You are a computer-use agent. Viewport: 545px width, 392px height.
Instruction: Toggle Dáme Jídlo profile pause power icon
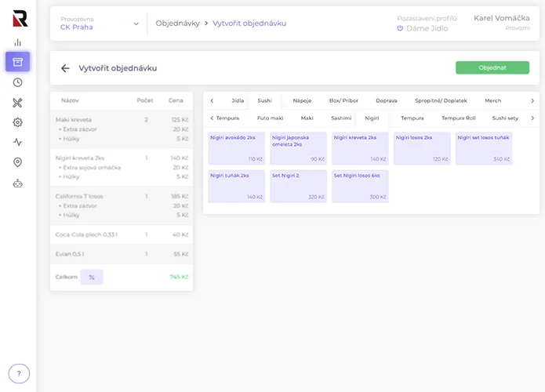click(400, 28)
